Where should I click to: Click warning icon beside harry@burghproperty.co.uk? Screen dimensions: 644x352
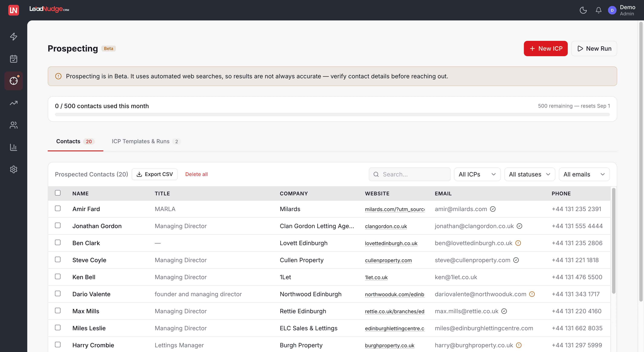(x=519, y=345)
